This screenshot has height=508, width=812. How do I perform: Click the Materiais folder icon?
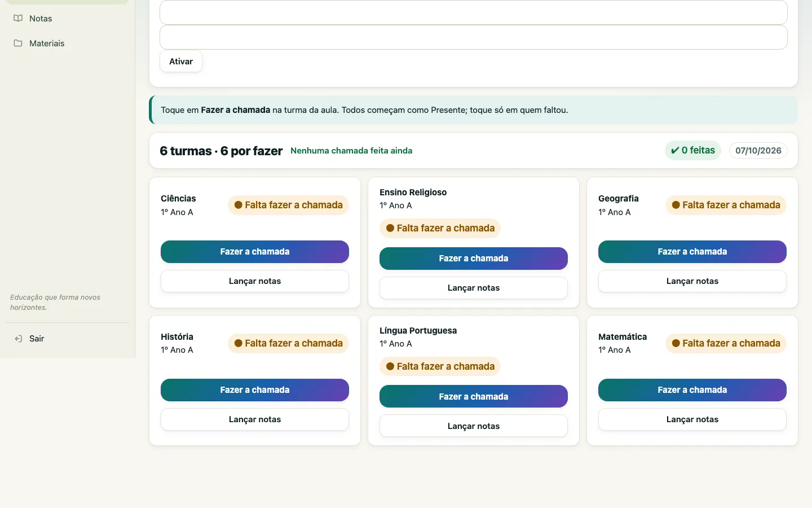pos(18,43)
